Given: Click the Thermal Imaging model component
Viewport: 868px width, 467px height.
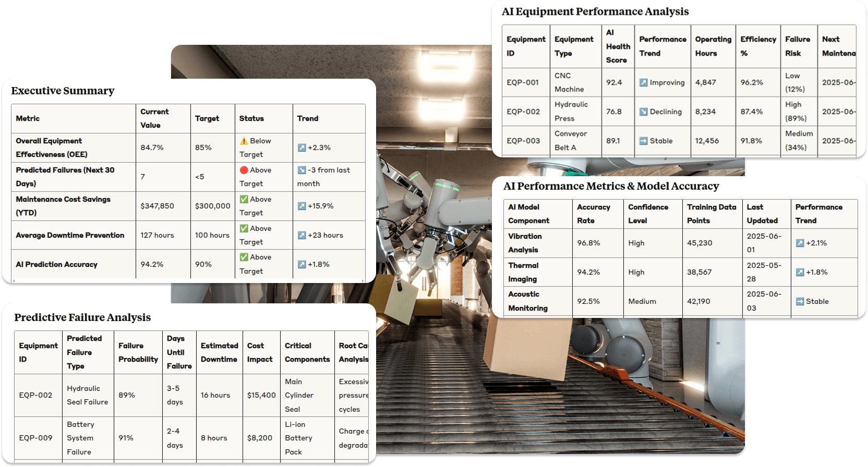Looking at the screenshot, I should [x=523, y=272].
